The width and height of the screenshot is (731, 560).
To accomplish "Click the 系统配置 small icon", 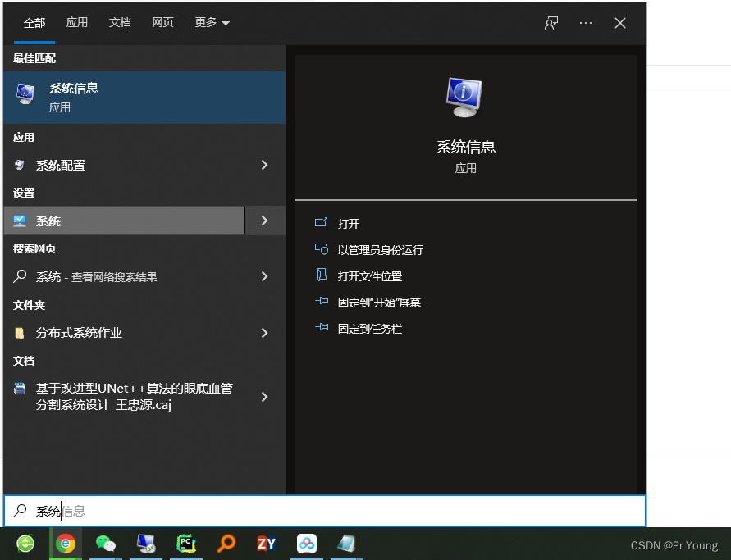I will (x=19, y=165).
